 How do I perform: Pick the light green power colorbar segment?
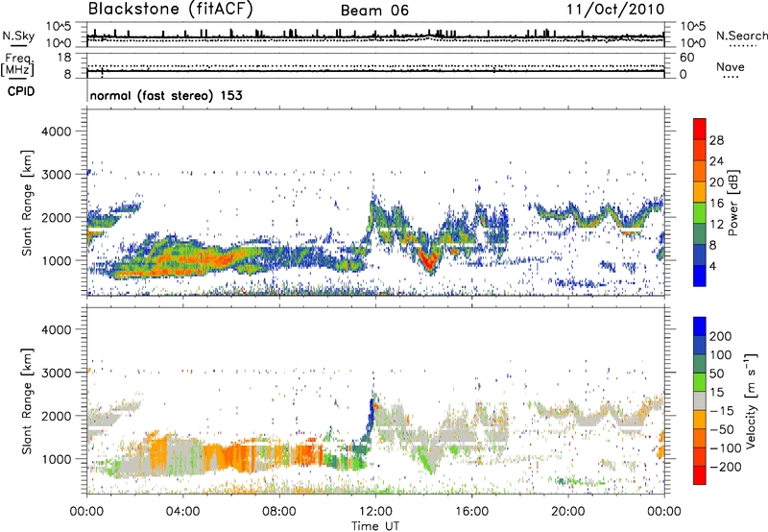click(700, 213)
